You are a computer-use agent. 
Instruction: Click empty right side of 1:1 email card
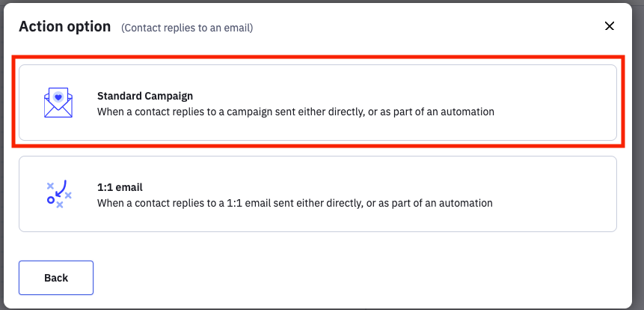pyautogui.click(x=567, y=194)
